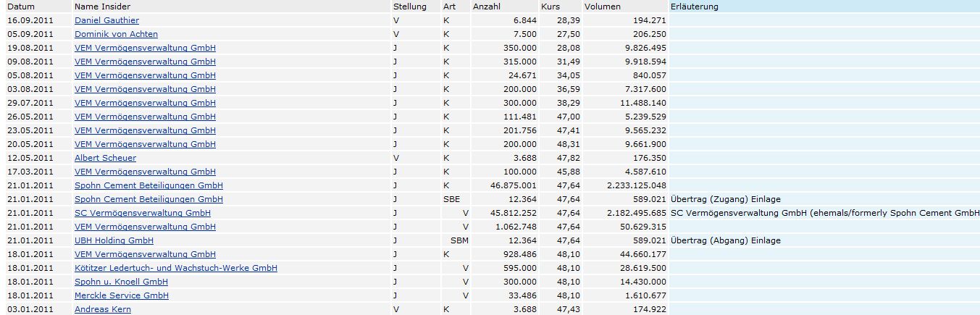Open Spohn Cement Beteiligungen GmbH with type SBE

point(148,199)
